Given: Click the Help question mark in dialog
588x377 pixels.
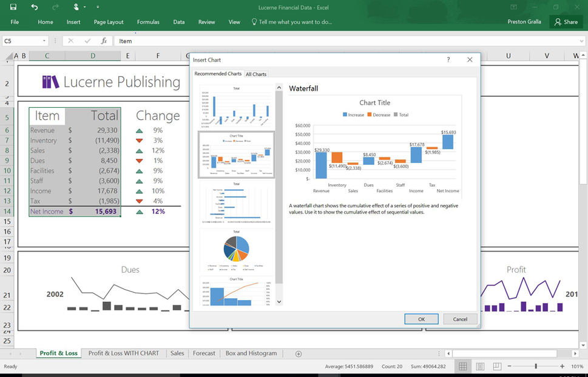Looking at the screenshot, I should click(x=448, y=59).
